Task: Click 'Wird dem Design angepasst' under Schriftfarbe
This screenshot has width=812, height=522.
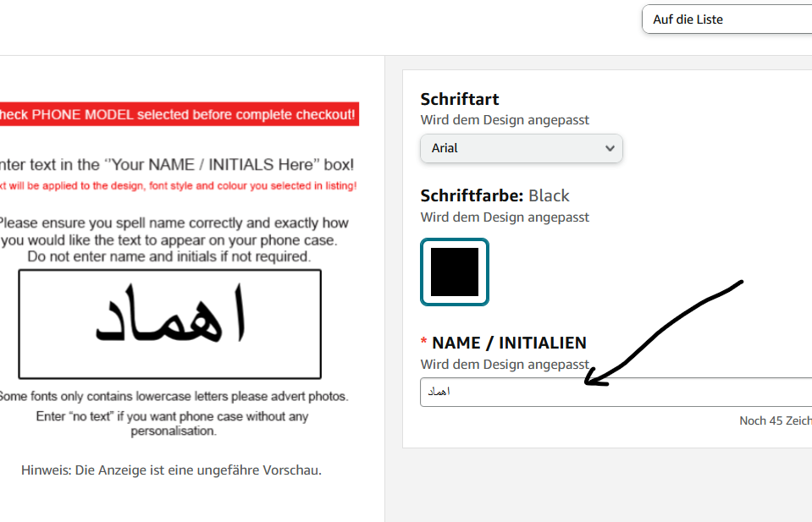Action: (505, 217)
